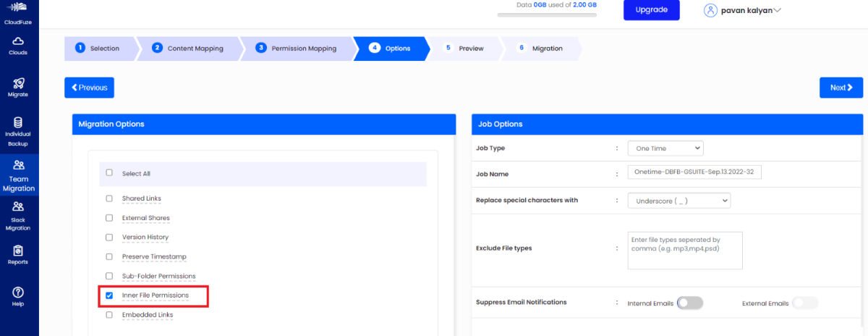Switch to the Preview step

(464, 49)
